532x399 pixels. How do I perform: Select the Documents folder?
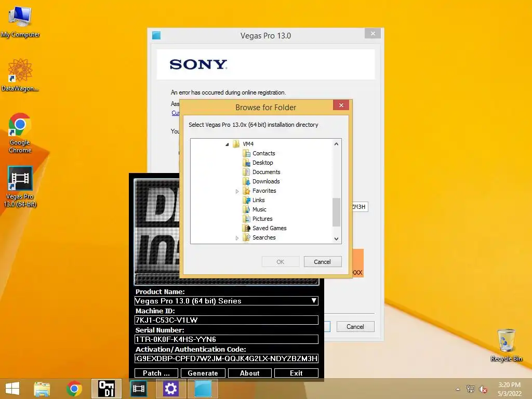coord(267,172)
